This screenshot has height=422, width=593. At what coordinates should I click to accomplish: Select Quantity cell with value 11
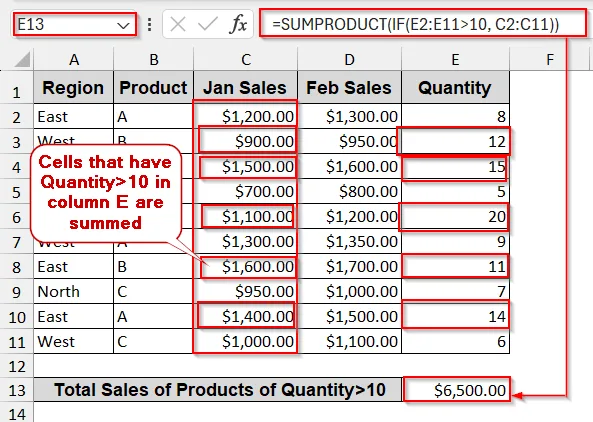point(455,267)
